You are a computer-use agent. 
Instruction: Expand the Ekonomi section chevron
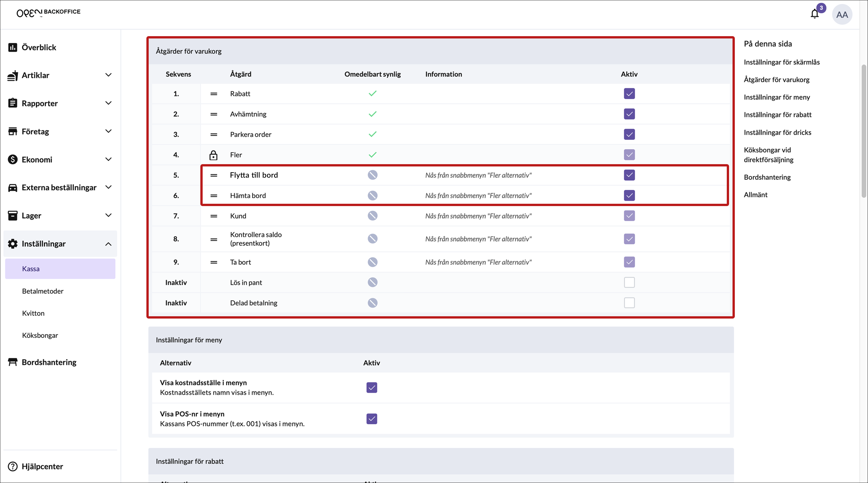pos(108,159)
